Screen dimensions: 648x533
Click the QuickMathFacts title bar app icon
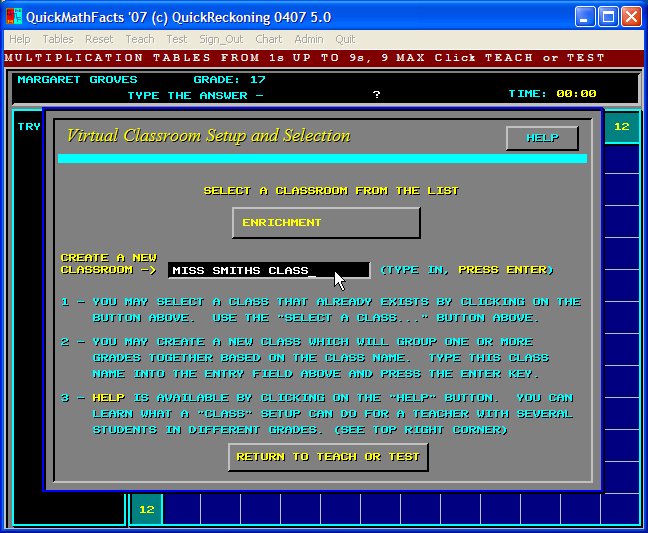click(14, 17)
